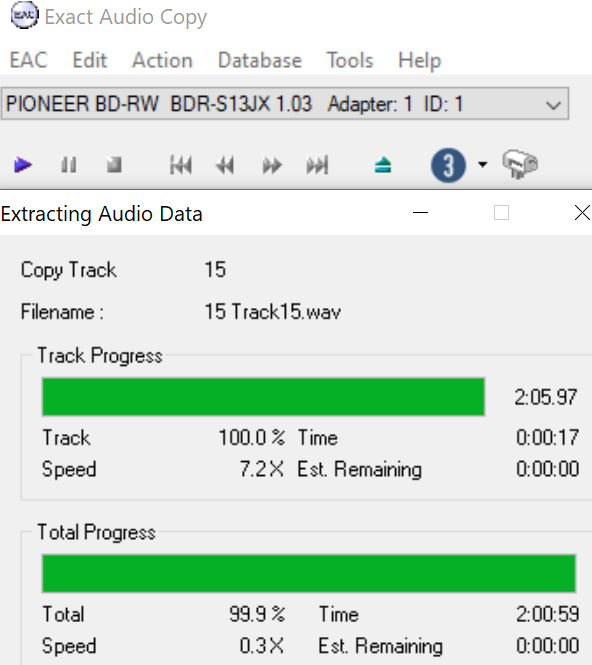Click the stop playback icon
This screenshot has height=665, width=592.
point(114,165)
